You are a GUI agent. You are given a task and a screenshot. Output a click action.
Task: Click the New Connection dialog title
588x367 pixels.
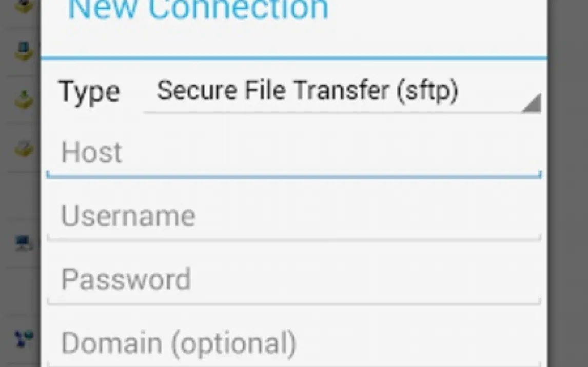198,9
